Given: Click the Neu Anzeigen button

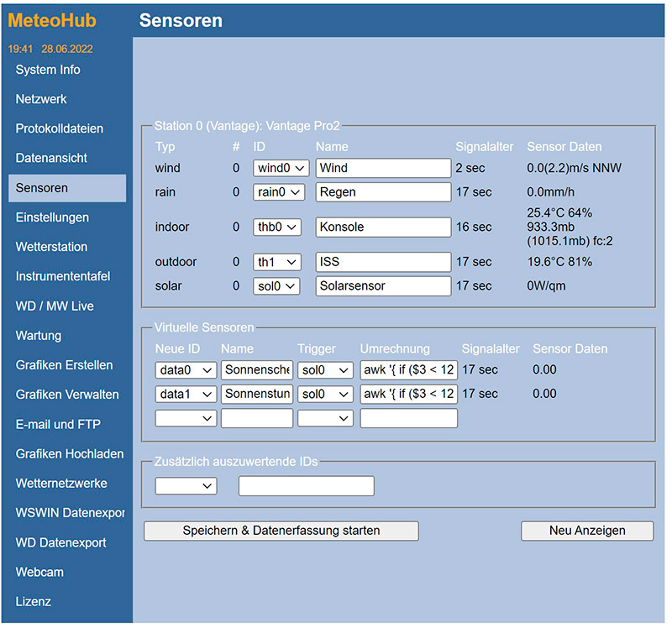Looking at the screenshot, I should (587, 531).
